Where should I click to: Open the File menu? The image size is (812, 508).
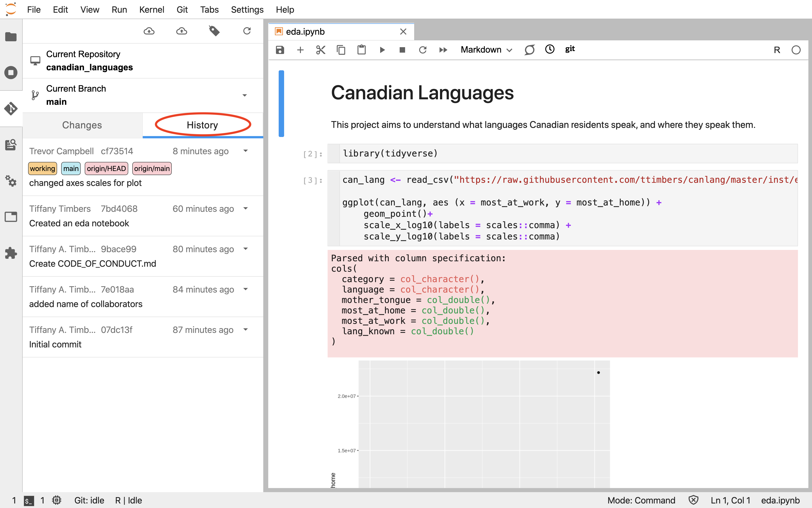tap(34, 9)
